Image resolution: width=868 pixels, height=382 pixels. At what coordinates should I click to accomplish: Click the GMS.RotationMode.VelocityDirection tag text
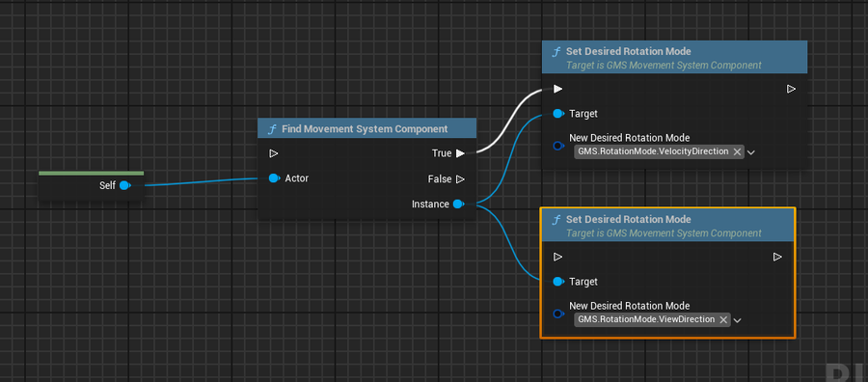pos(653,151)
